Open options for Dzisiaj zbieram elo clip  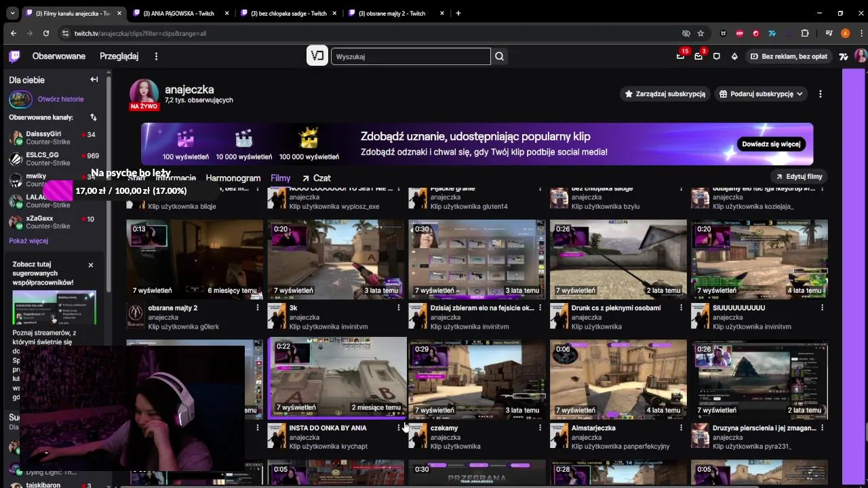point(540,308)
